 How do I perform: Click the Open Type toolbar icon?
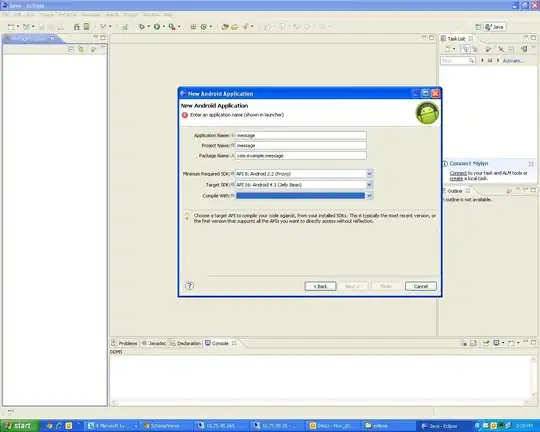tap(225, 27)
